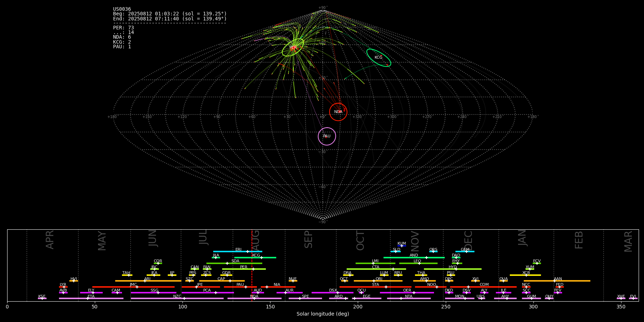Click the 'PAU: 1' count in the legend
Viewport: 644px width, 322px height.
coord(122,47)
